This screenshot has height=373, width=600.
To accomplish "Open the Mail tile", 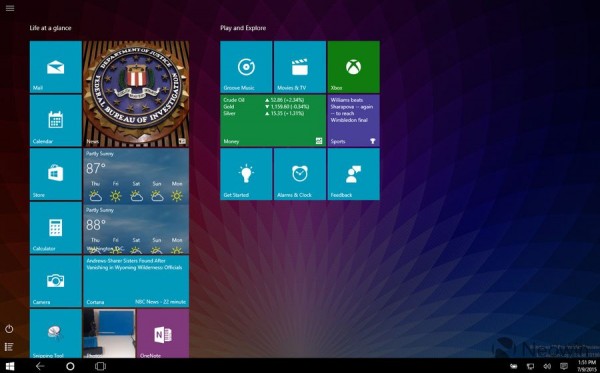I will pos(56,67).
